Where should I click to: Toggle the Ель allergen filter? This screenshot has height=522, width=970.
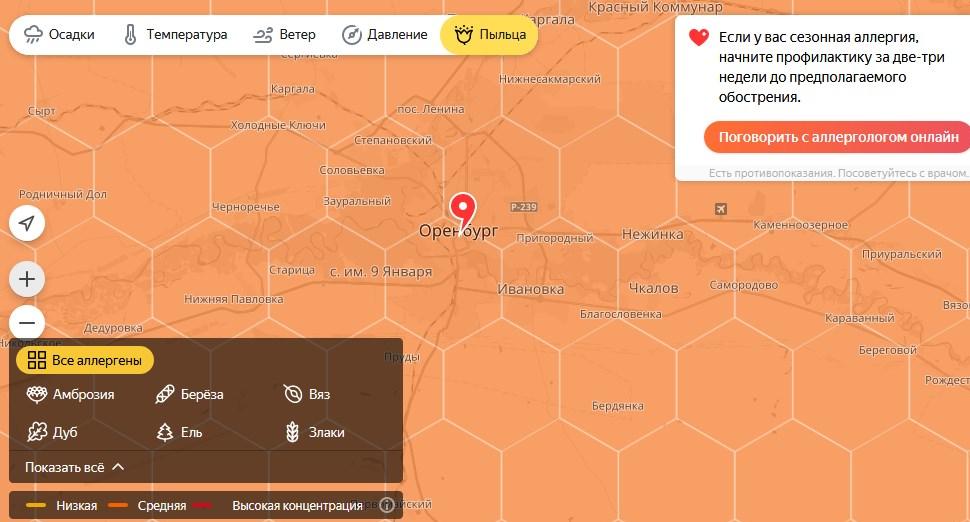tap(179, 432)
